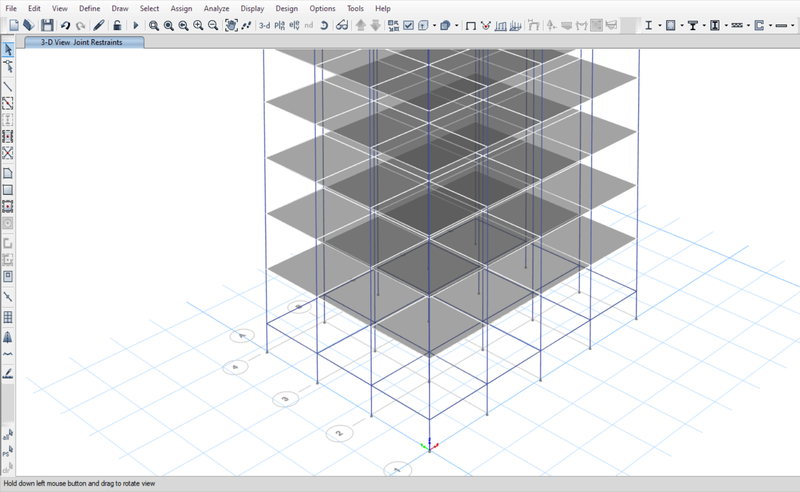The width and height of the screenshot is (800, 492).
Task: Click the Rotate 3D view icon
Action: [325, 25]
